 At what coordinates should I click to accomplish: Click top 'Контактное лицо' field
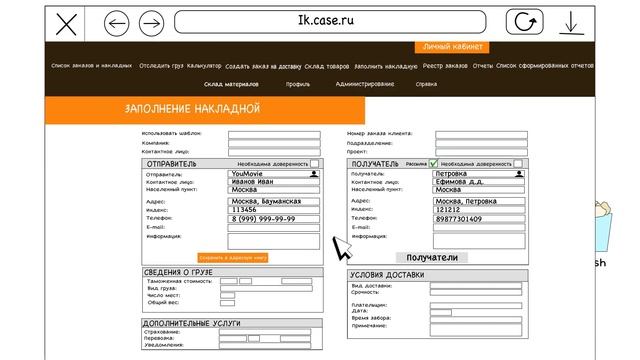274,152
